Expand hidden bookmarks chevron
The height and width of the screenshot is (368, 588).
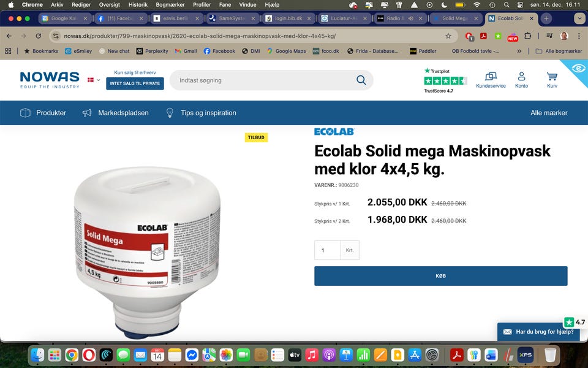pyautogui.click(x=519, y=51)
